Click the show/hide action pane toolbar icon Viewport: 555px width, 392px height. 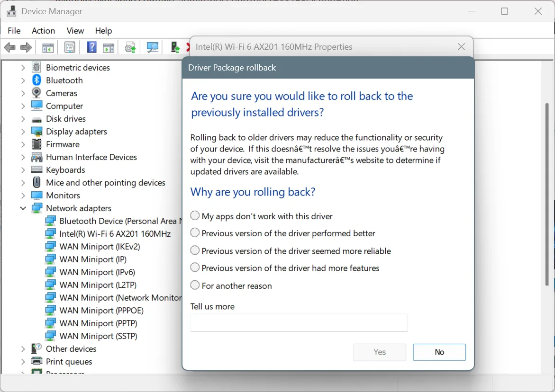tap(109, 47)
